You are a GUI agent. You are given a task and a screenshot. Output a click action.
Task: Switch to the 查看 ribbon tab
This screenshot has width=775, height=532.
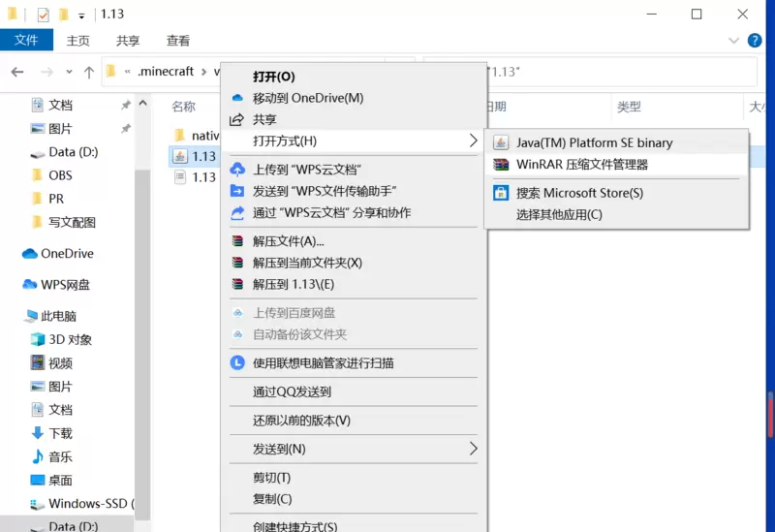(178, 41)
